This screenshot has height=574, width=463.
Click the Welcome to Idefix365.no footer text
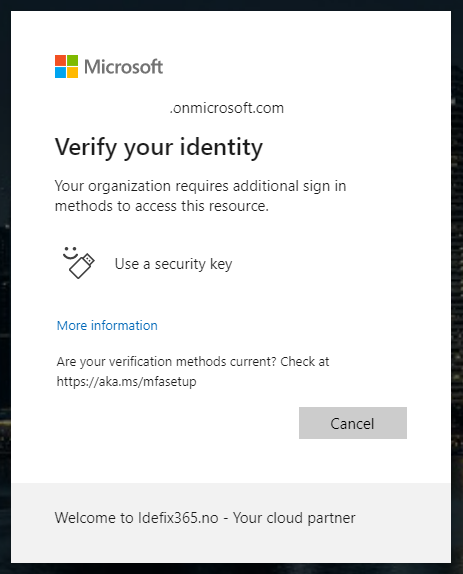pyautogui.click(x=205, y=518)
